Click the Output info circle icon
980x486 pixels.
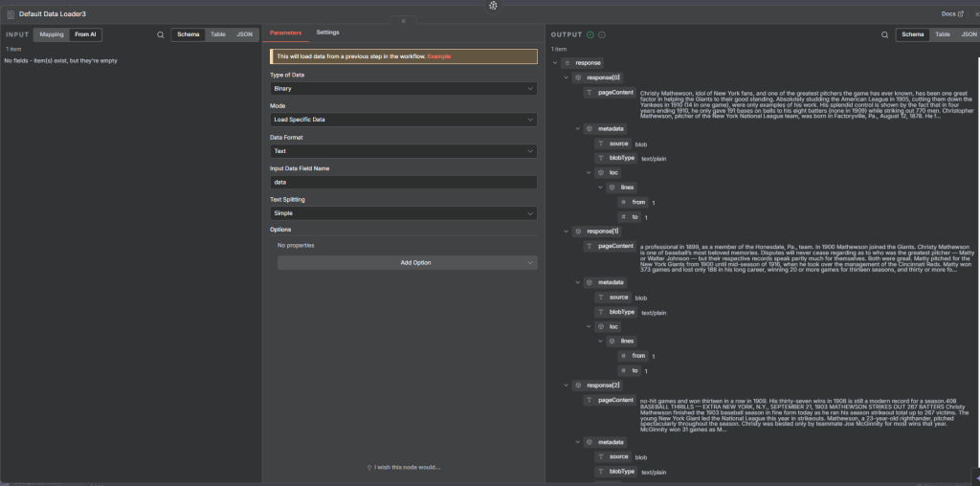(602, 34)
